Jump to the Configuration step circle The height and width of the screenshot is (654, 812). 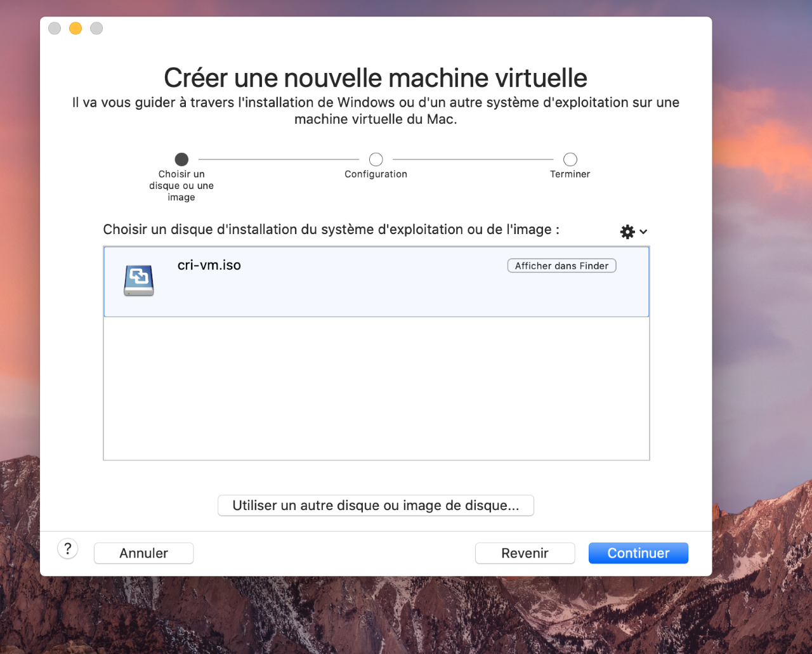376,159
